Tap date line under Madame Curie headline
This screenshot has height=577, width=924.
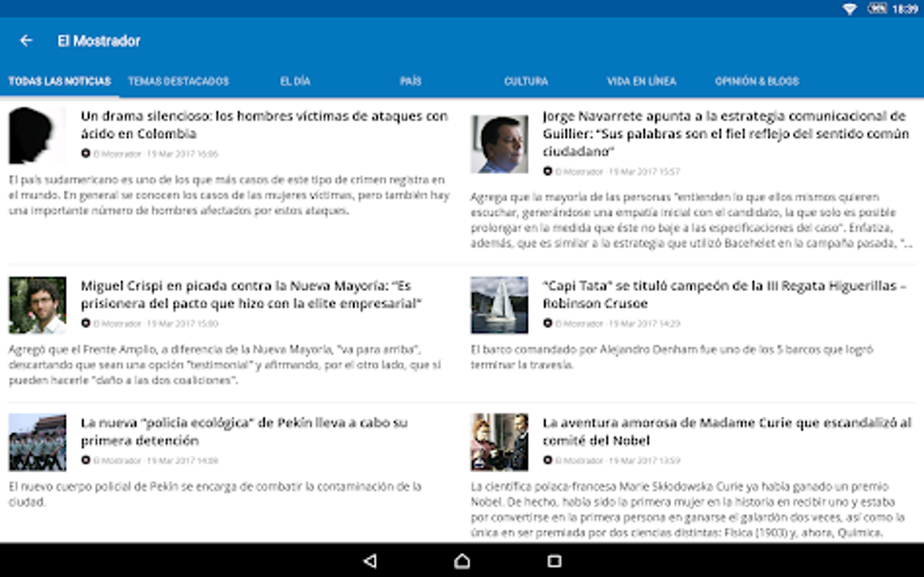pyautogui.click(x=618, y=460)
